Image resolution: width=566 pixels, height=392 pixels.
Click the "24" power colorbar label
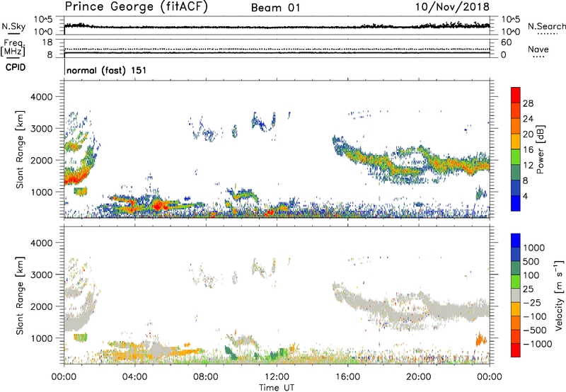(528, 119)
